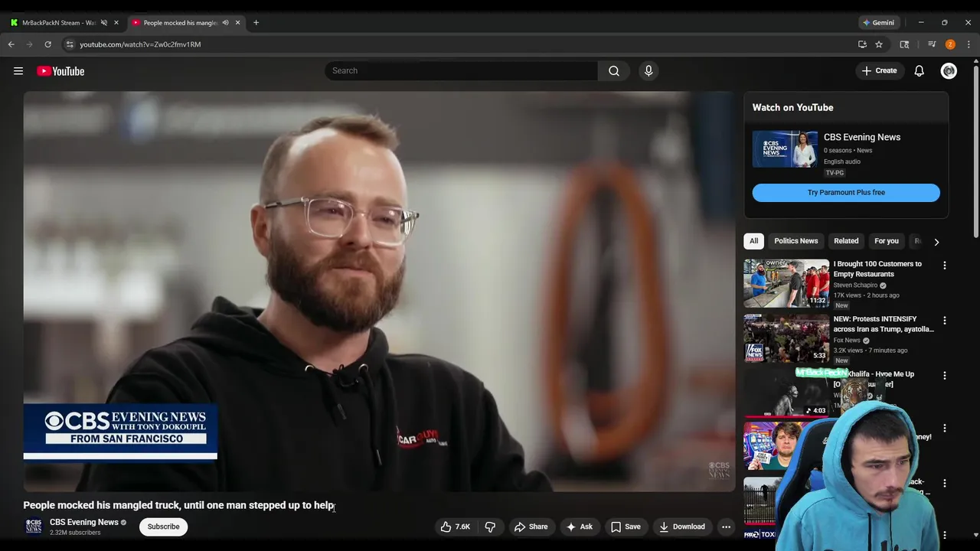Screen dimensions: 980x551
Task: Save the video to a playlist
Action: [x=626, y=527]
